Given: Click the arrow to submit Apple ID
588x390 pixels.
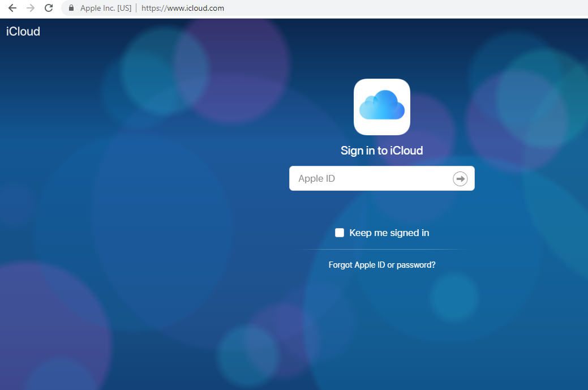Looking at the screenshot, I should 460,178.
